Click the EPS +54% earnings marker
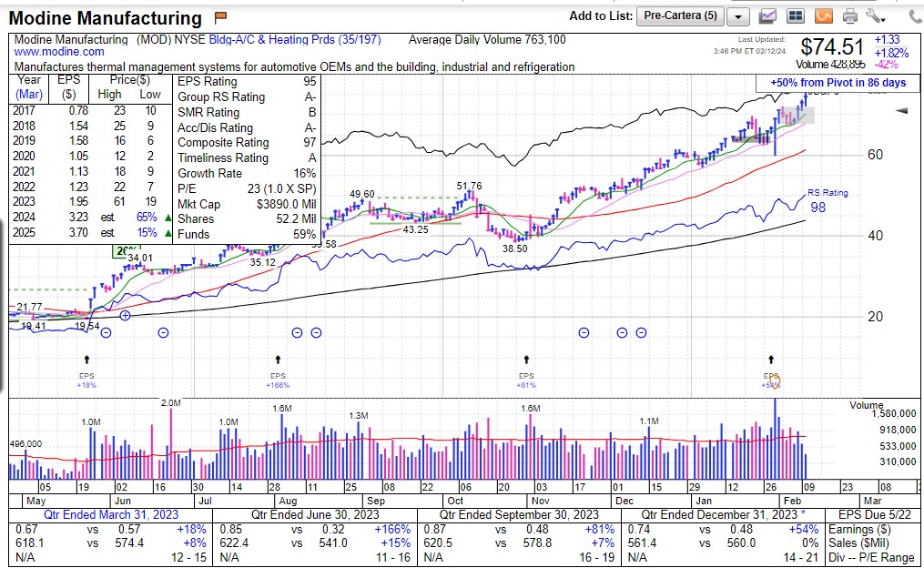Image resolution: width=924 pixels, height=568 pixels. pyautogui.click(x=771, y=380)
